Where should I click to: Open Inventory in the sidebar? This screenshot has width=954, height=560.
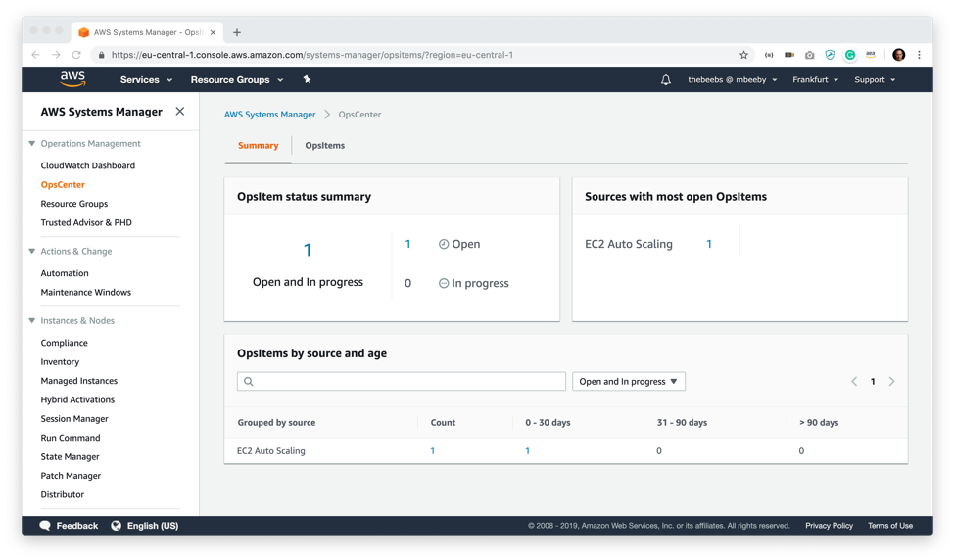[60, 362]
